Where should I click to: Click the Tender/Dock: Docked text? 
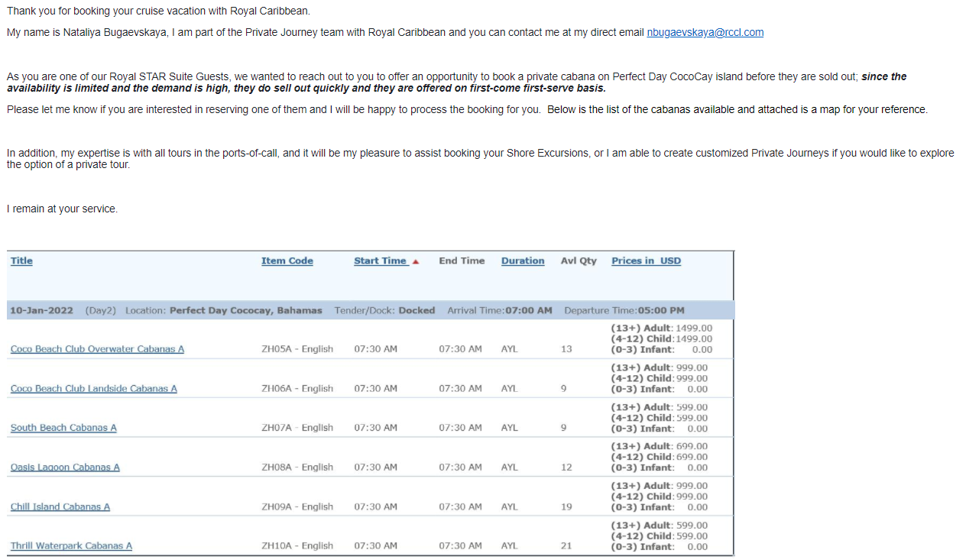coord(384,311)
